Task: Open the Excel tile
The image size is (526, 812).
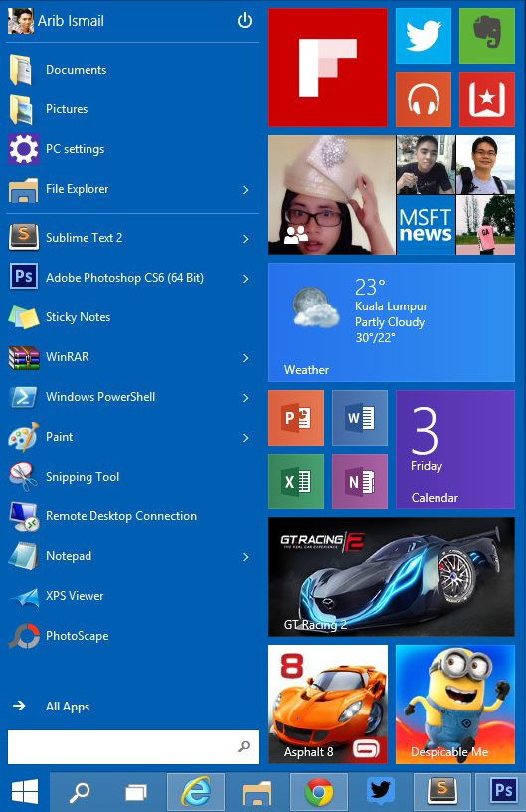Action: [296, 482]
